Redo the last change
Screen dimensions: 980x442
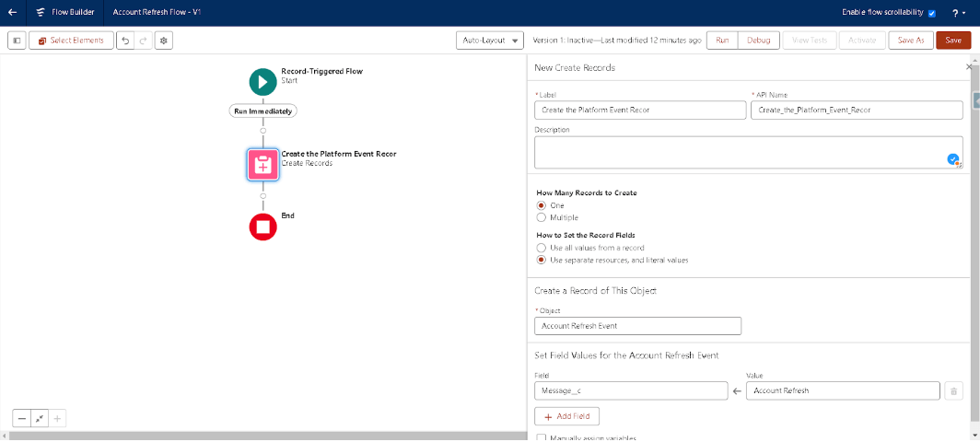tap(143, 40)
